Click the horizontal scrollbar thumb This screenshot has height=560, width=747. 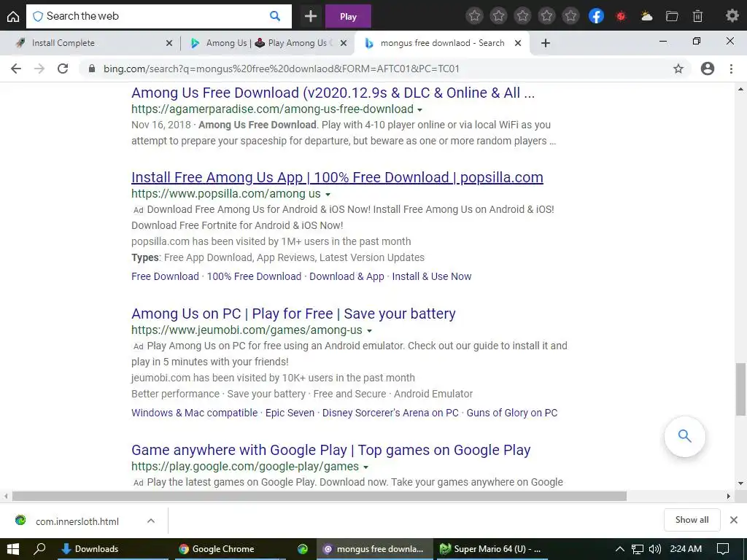point(320,496)
